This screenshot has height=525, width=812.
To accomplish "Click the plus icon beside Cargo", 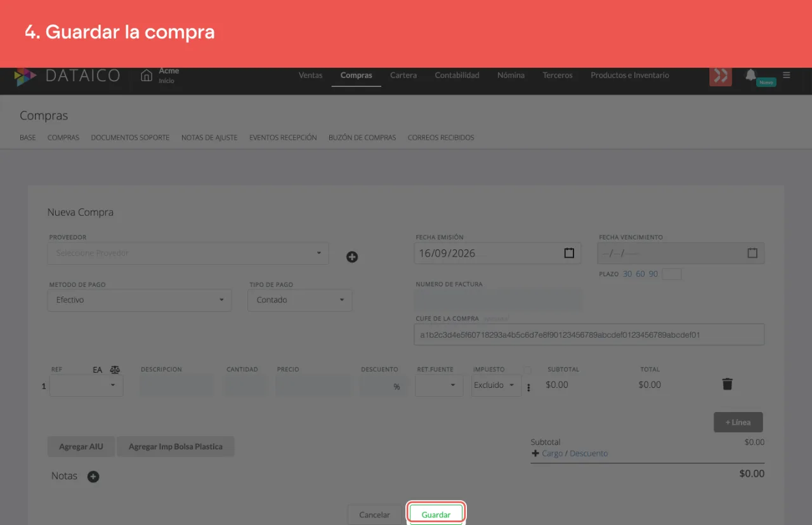I will click(535, 453).
